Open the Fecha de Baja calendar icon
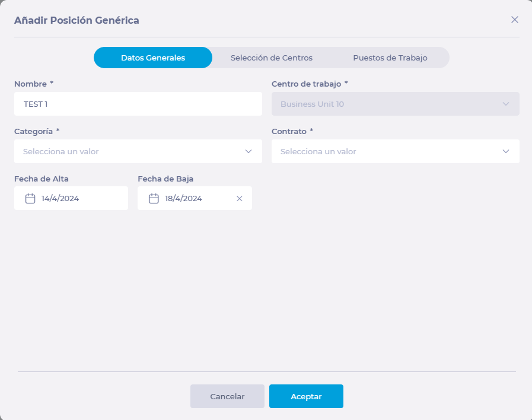The width and height of the screenshot is (532, 420). coord(154,199)
